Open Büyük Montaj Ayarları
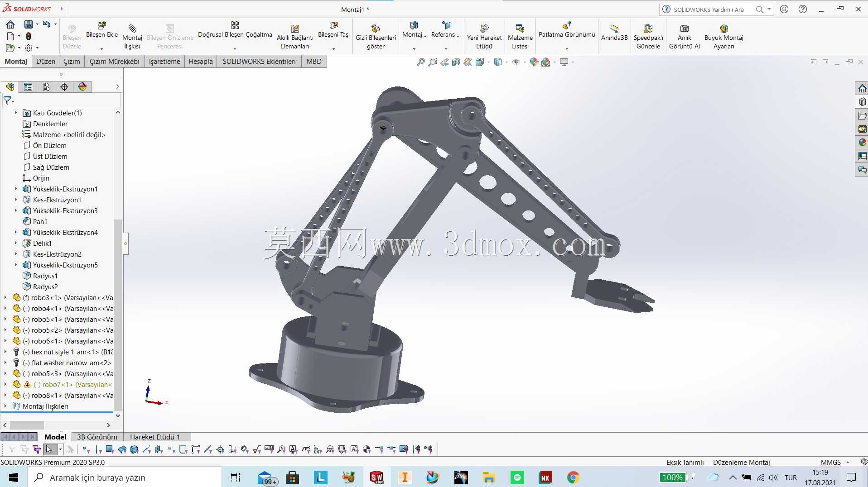Screen dimensions: 868x487 coord(724,37)
